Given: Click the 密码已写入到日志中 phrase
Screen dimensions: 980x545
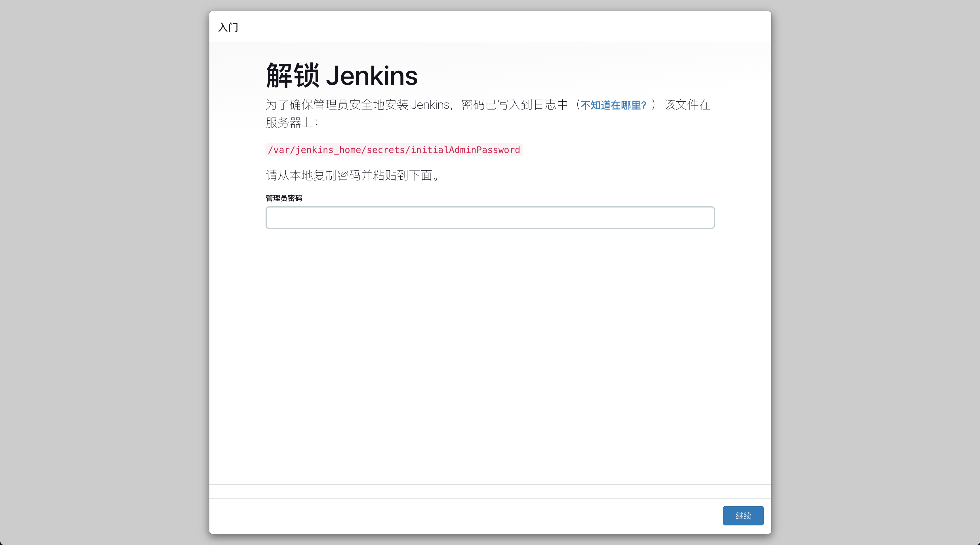Looking at the screenshot, I should (514, 105).
